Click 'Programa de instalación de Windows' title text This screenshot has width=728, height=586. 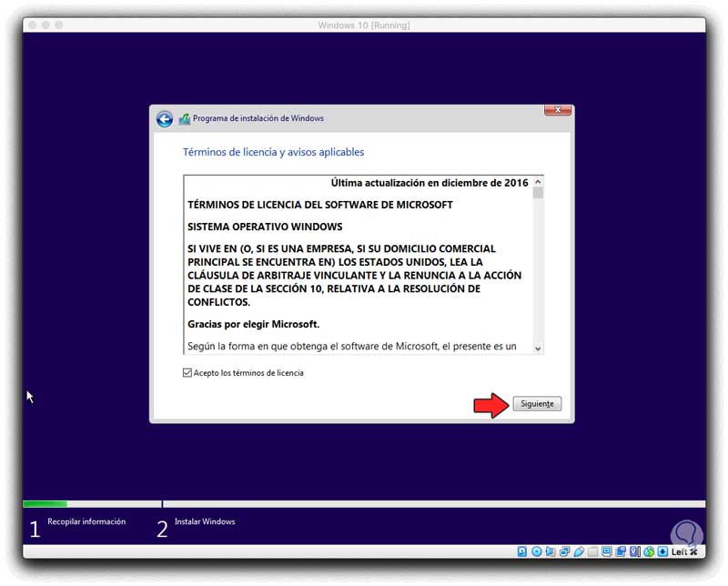coord(258,118)
